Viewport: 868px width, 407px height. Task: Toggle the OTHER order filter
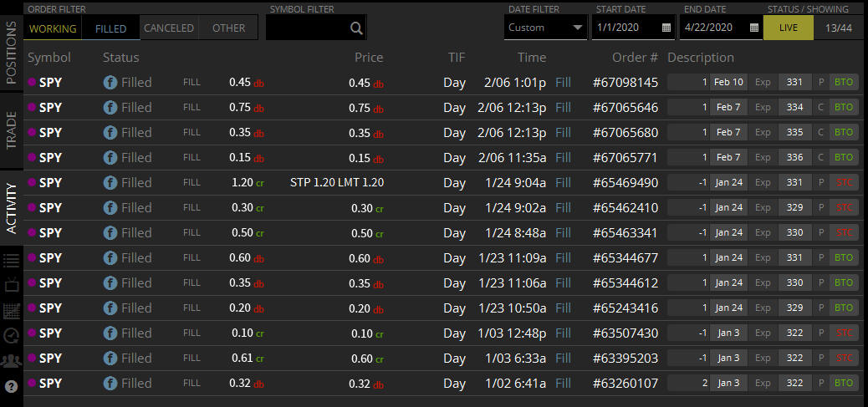point(228,28)
